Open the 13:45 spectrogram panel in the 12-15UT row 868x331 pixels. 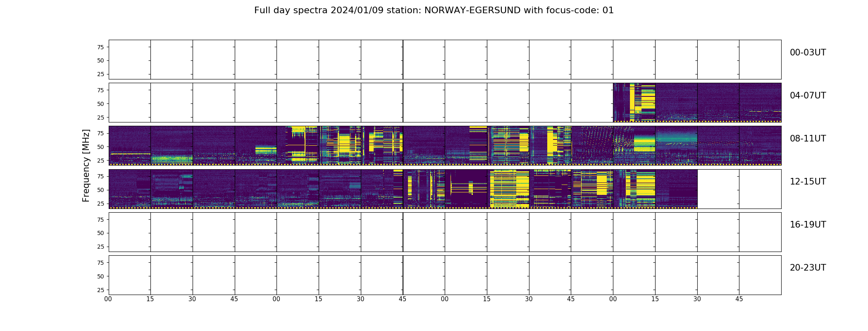(424, 189)
